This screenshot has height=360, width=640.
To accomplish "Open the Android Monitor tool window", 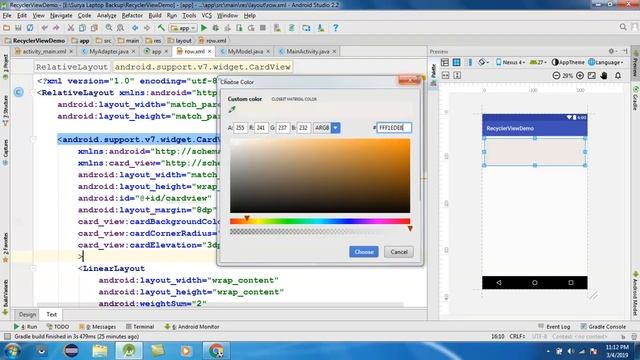I will 192,327.
